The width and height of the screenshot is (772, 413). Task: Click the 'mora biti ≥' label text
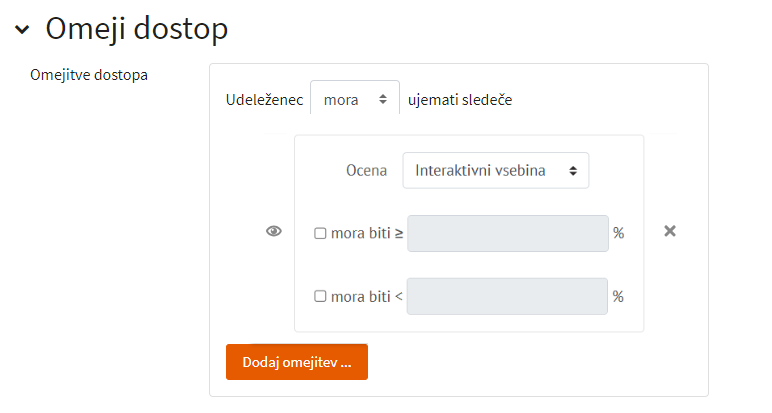[x=367, y=233]
